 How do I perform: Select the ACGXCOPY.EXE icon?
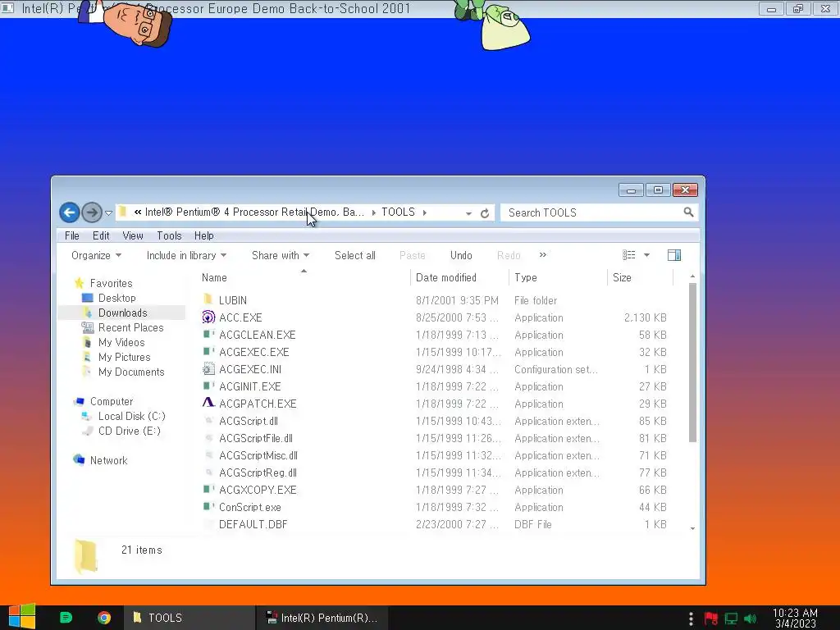point(208,490)
